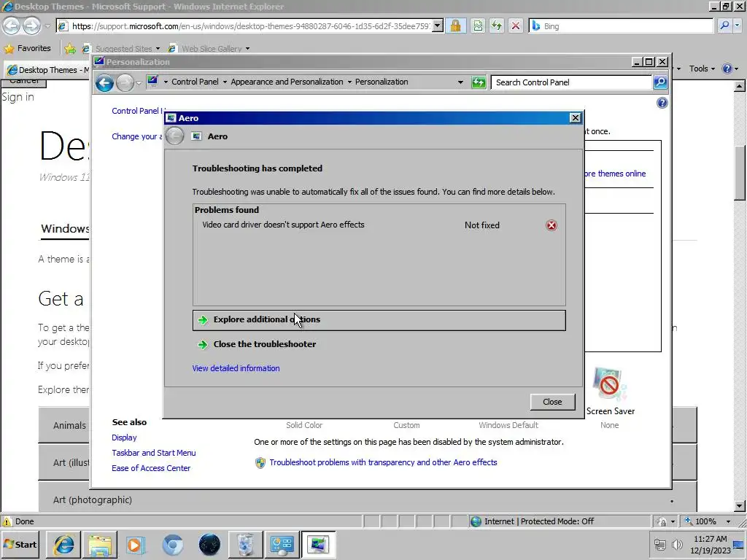Open Taskbar and Start Menu link

coord(153,453)
